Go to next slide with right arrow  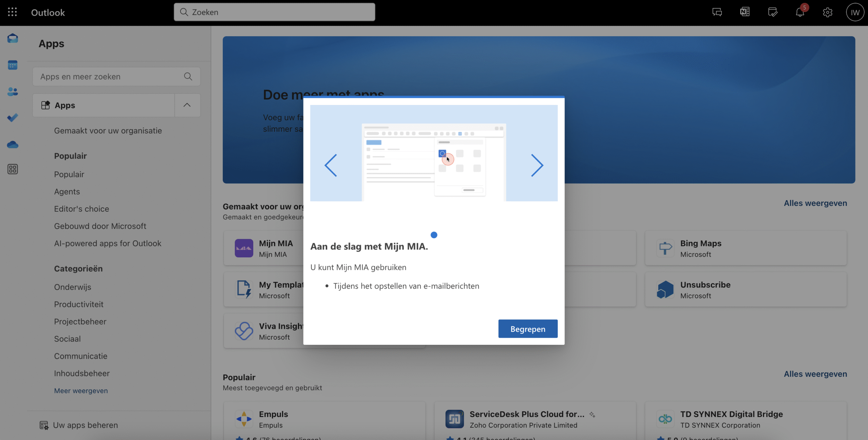tap(537, 165)
